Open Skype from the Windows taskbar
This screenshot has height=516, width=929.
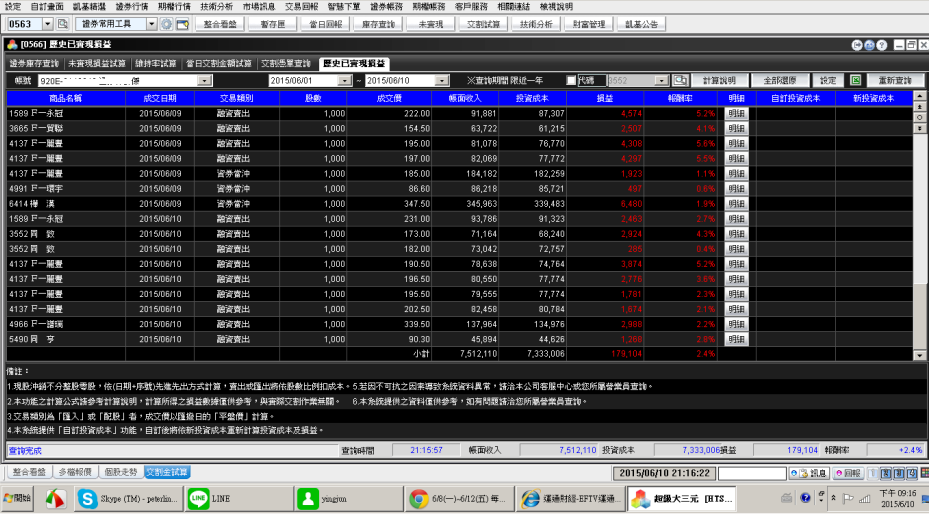pyautogui.click(x=132, y=497)
